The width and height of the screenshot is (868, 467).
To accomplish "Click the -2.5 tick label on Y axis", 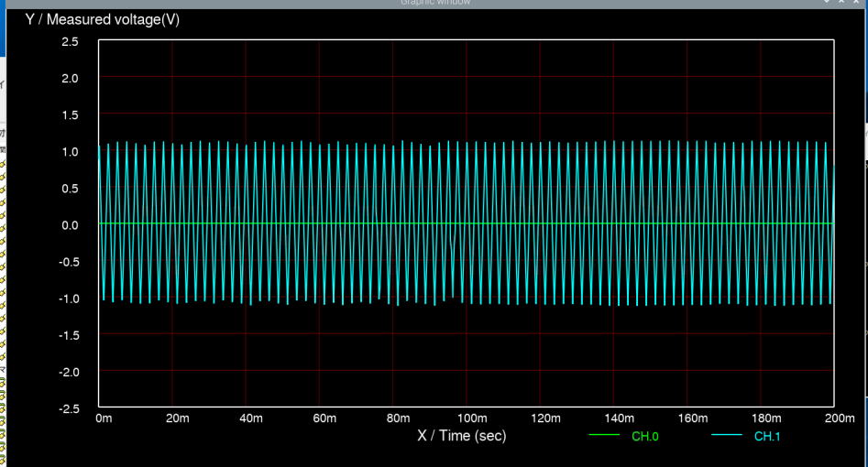I will coord(69,409).
